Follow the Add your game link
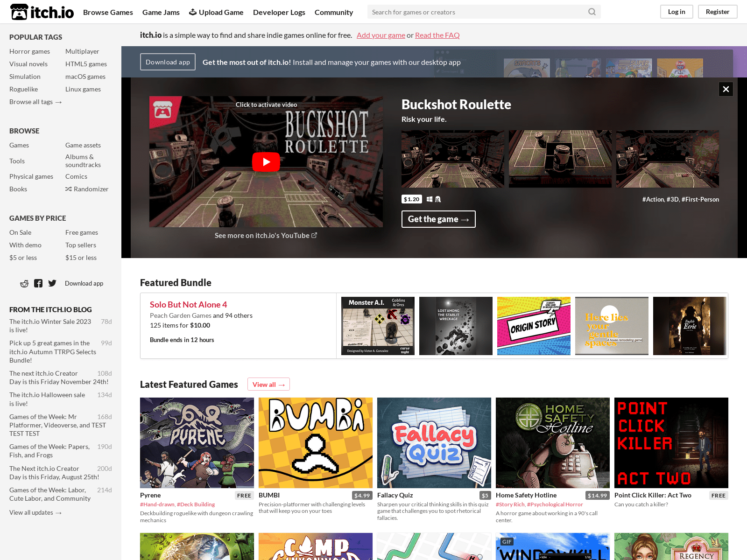Viewport: 747px width, 560px height. [x=381, y=35]
